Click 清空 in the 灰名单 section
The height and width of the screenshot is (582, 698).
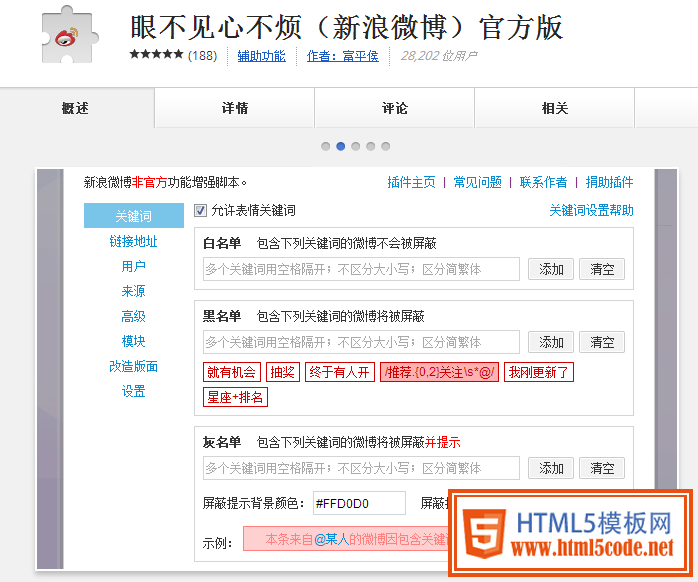tap(602, 468)
